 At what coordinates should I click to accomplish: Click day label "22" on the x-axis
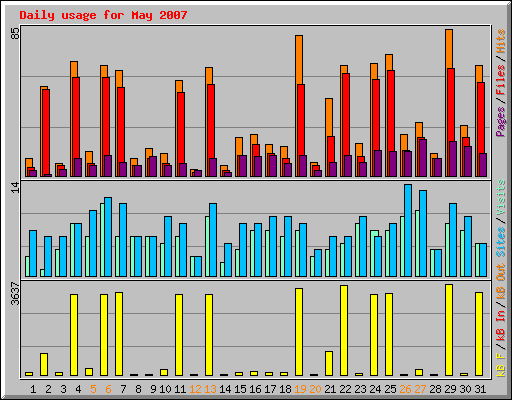345,389
